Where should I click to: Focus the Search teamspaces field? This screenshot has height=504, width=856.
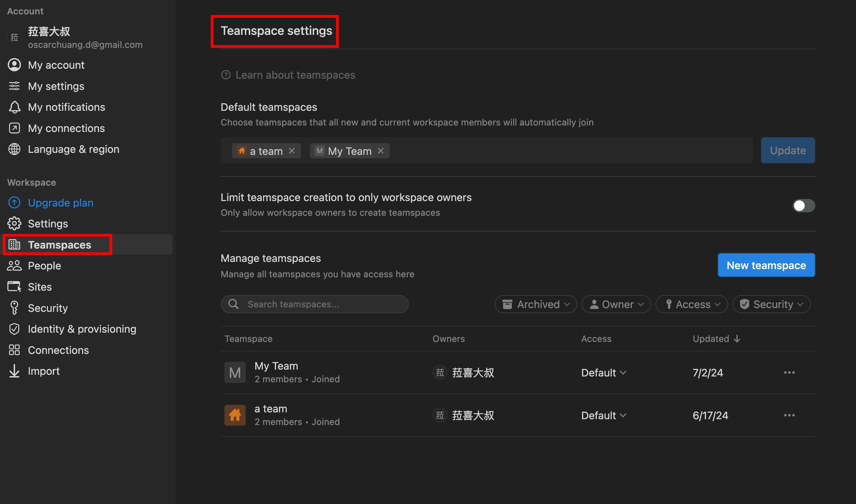[322, 304]
